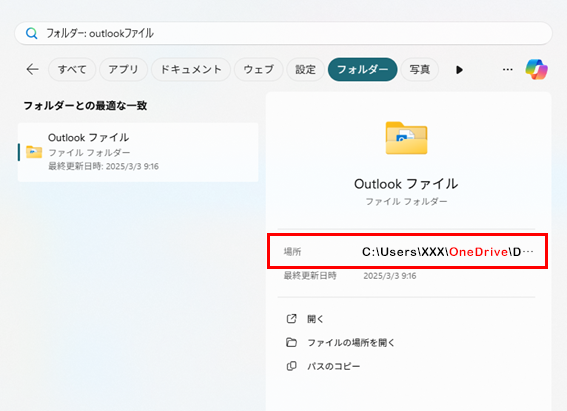Click the 開く open icon
The image size is (567, 411).
point(291,318)
